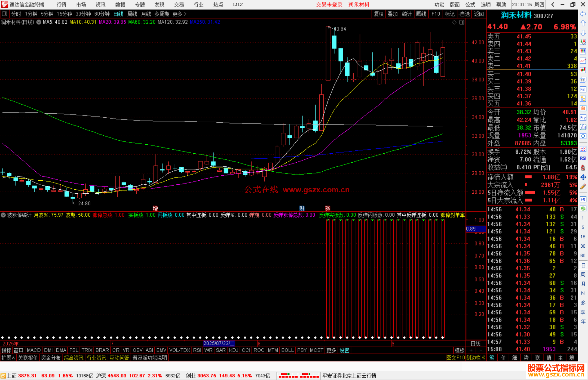Open the FS sidebar icon
This screenshot has height=380, width=588.
(x=583, y=199)
